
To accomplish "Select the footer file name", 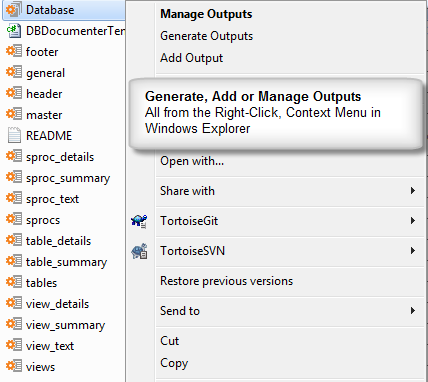I will pos(42,52).
